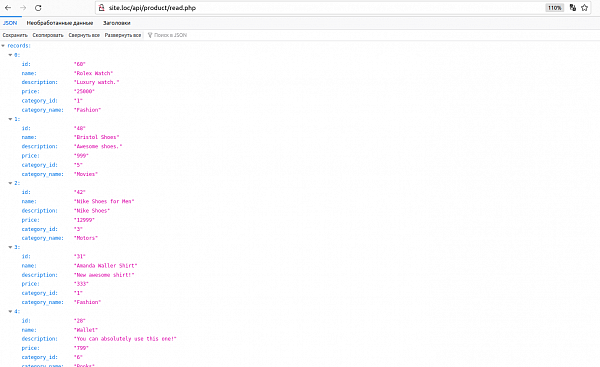This screenshot has width=600, height=367.
Task: Open the Необработанные данные tab
Action: pos(60,23)
